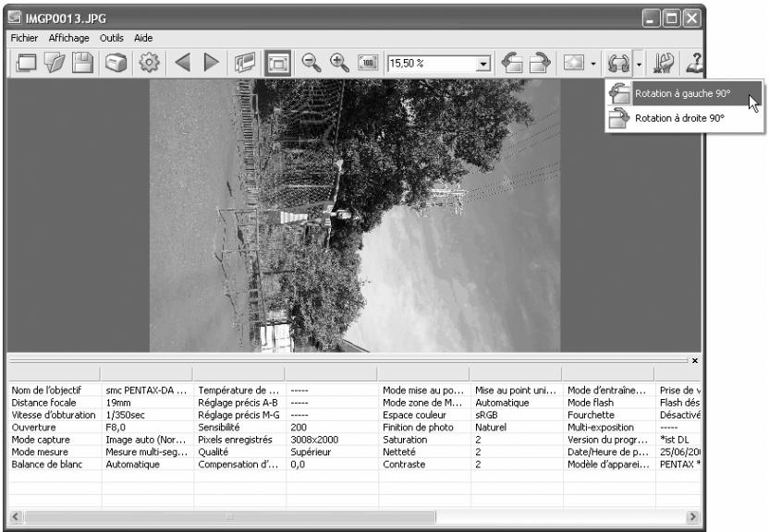Click the Contraste label
The height and width of the screenshot is (532, 769).
404,464
